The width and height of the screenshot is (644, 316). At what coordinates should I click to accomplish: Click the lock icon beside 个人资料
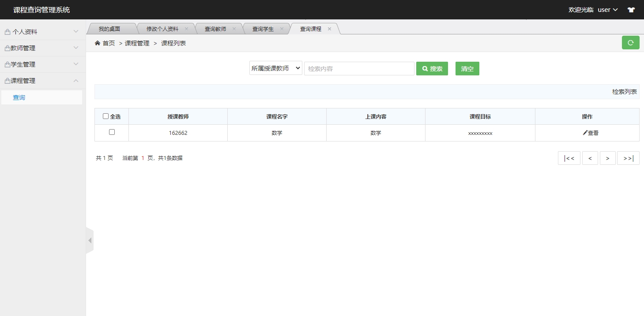tap(7, 31)
